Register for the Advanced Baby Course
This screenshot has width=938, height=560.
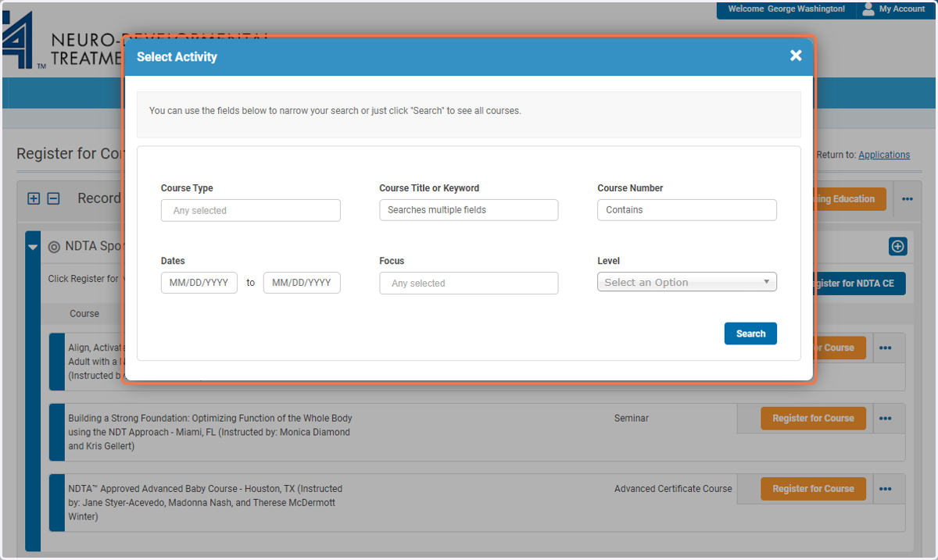coord(813,489)
